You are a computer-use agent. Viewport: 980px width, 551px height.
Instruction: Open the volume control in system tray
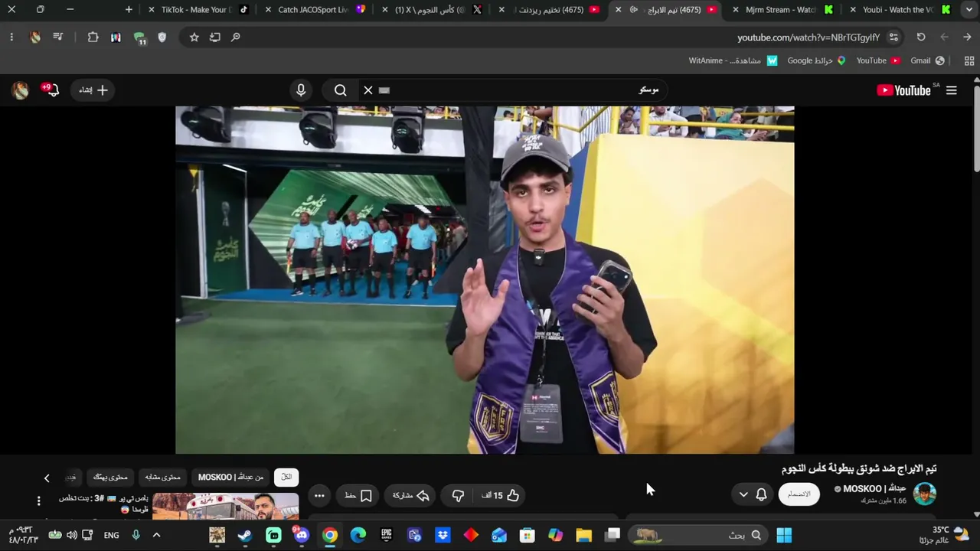(x=72, y=535)
